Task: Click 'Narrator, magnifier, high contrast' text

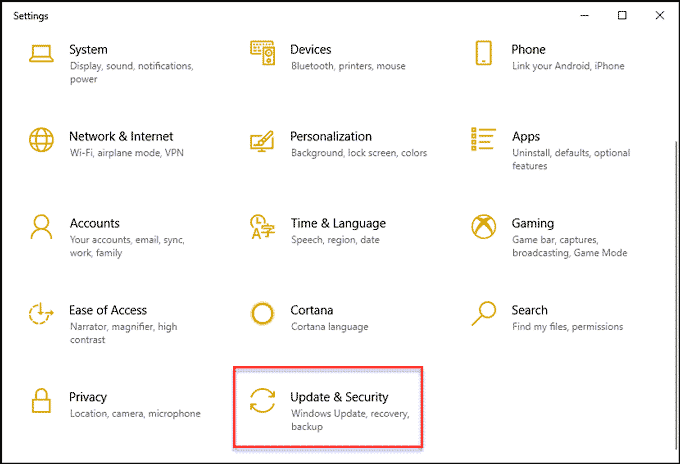Action: [124, 333]
